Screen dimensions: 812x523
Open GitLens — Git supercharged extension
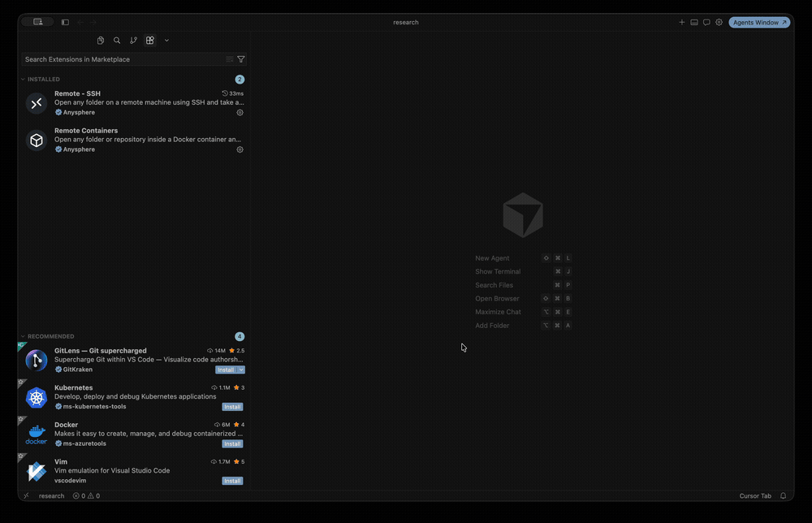coord(134,360)
